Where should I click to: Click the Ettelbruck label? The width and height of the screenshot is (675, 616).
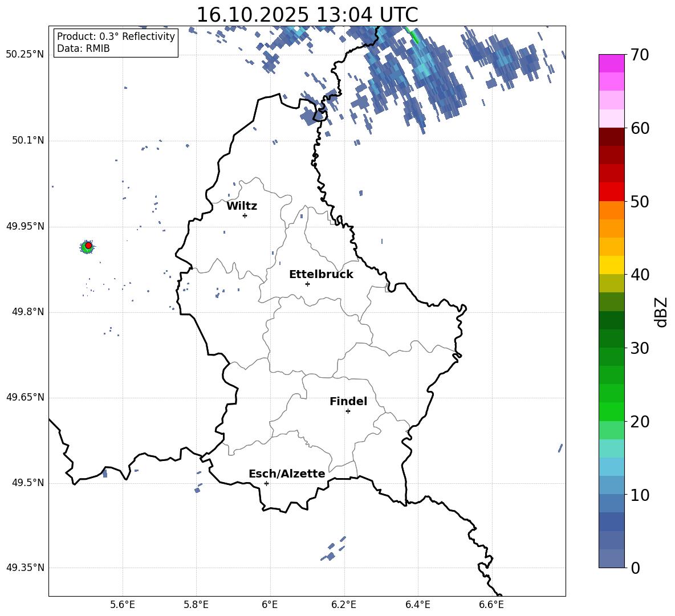point(321,275)
